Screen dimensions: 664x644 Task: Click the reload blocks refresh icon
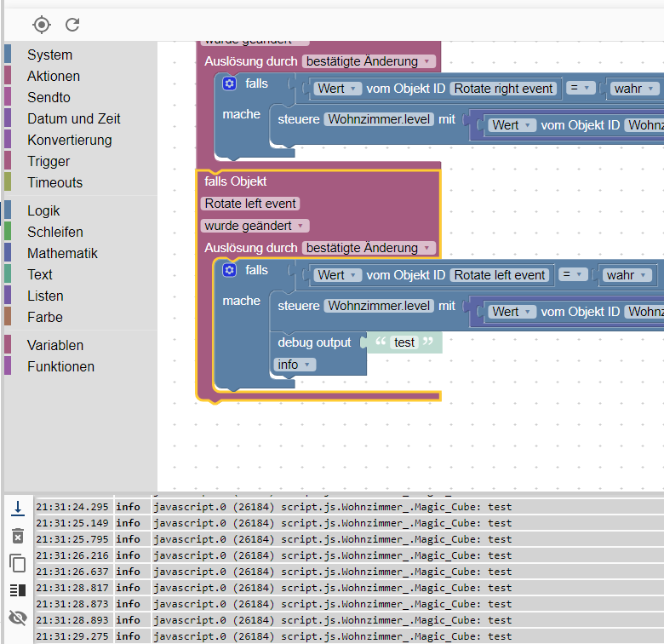[72, 25]
